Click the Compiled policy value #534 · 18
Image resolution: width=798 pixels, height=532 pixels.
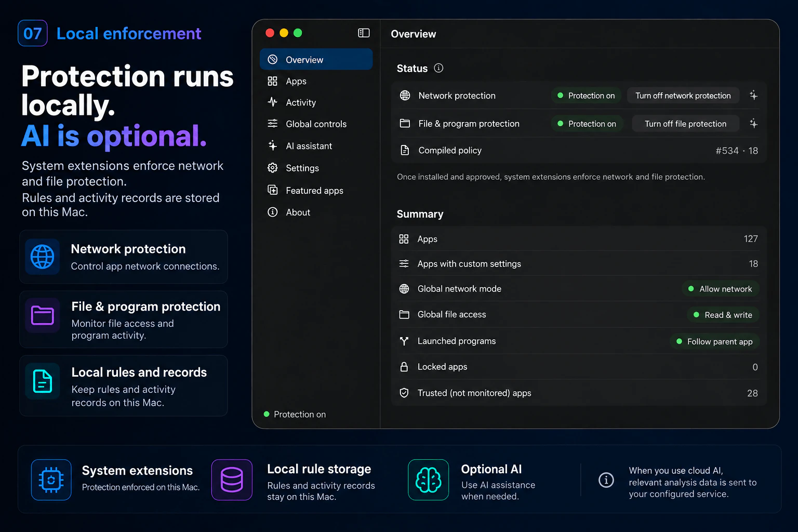(x=737, y=151)
